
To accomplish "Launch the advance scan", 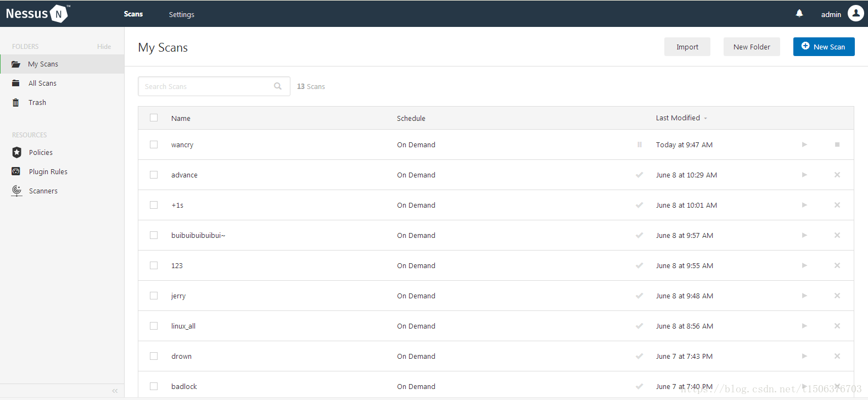I will (804, 175).
